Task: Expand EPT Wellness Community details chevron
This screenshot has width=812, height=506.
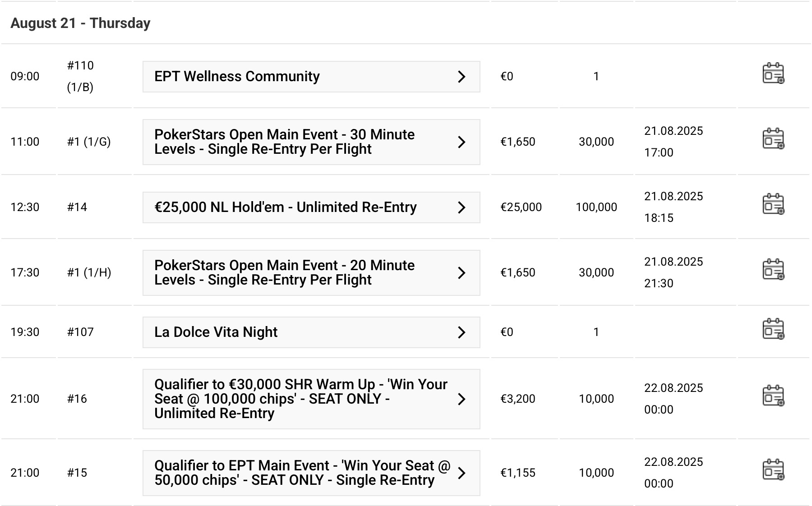Action: (461, 77)
